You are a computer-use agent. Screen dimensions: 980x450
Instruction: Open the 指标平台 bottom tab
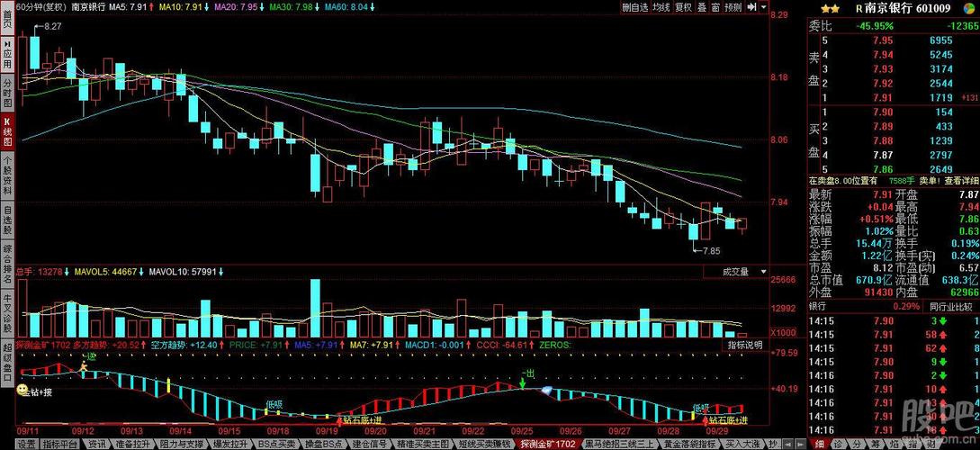[x=61, y=444]
